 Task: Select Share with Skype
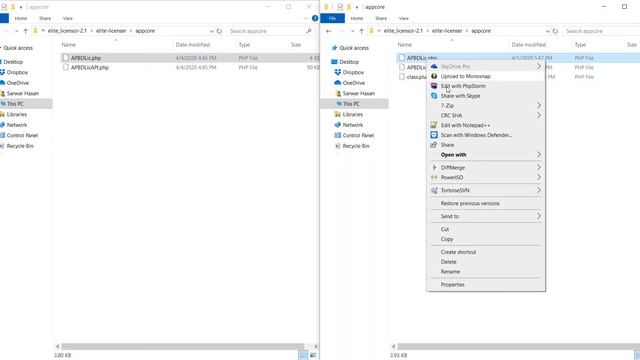click(486, 96)
